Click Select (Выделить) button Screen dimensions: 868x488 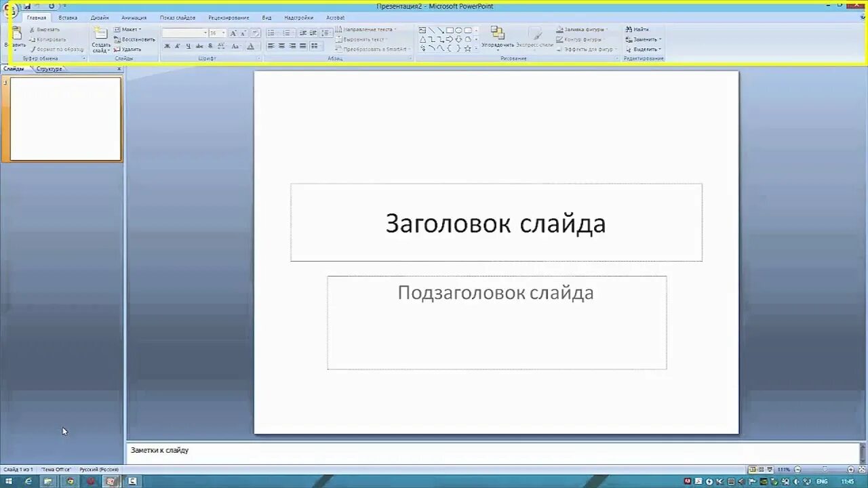pos(643,49)
